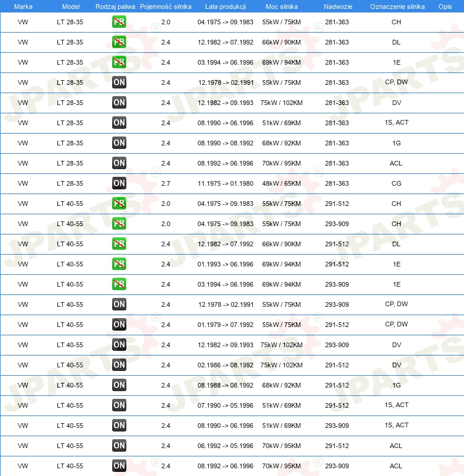Click the Nadwozie column header
Image resolution: width=464 pixels, height=476 pixels.
(338, 7)
